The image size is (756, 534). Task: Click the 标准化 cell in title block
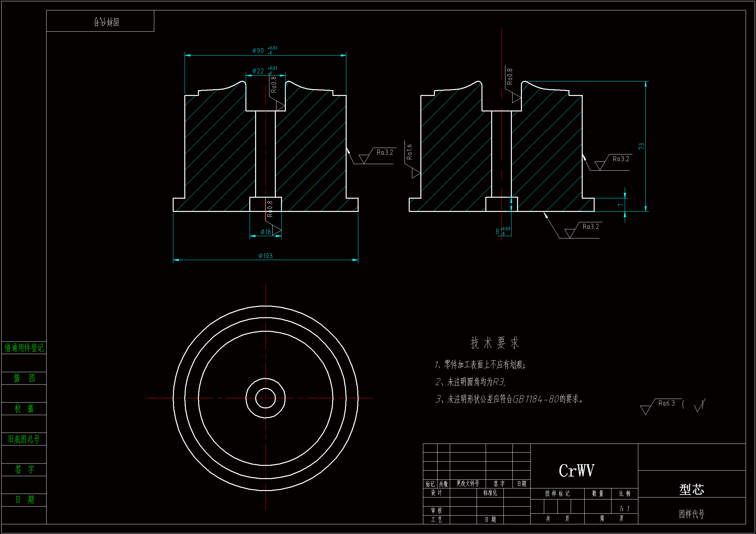[490, 493]
